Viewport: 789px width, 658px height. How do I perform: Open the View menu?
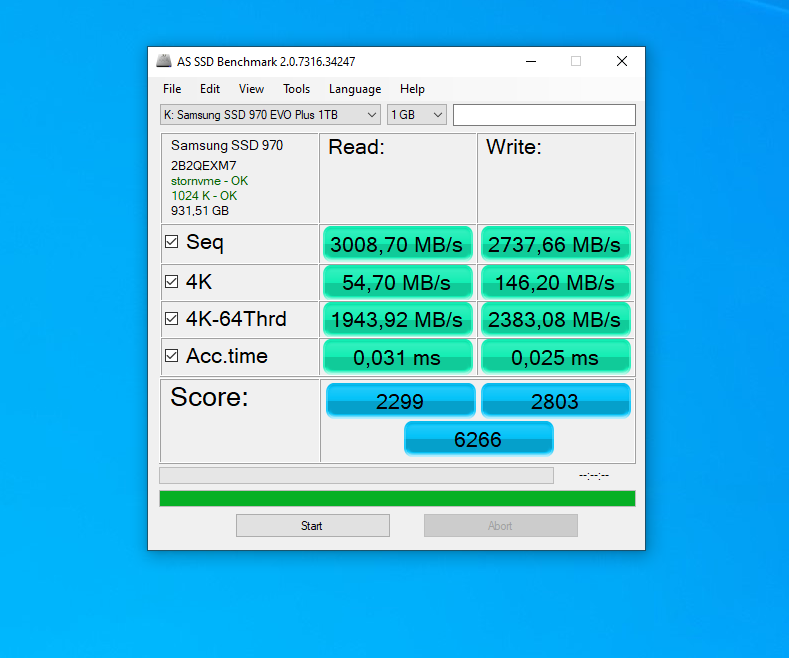[251, 89]
